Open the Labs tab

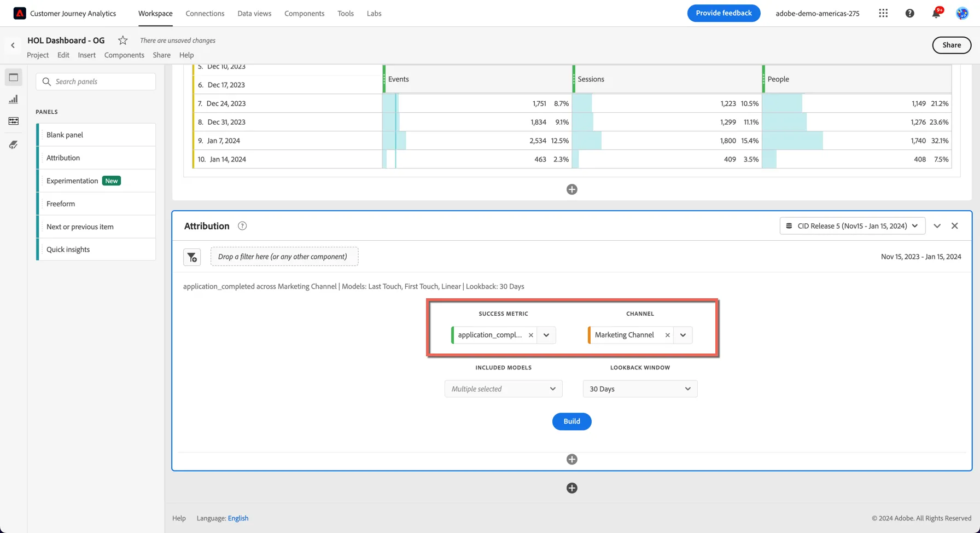coord(374,13)
